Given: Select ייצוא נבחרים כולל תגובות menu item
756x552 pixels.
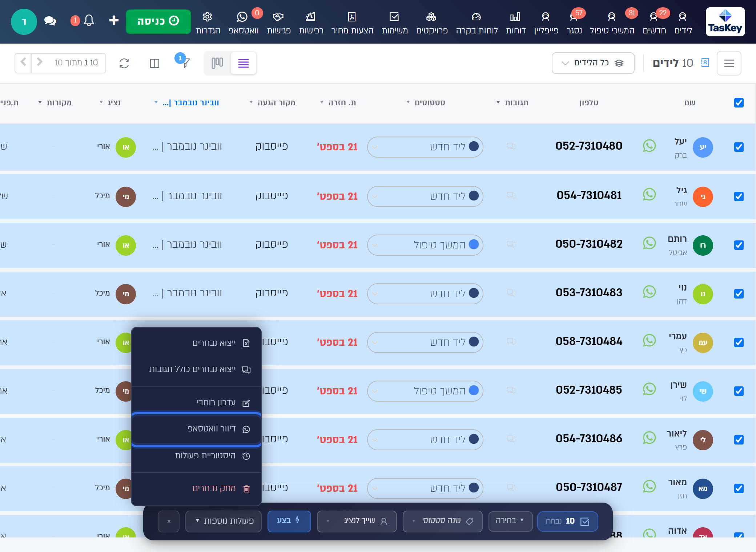Looking at the screenshot, I should coord(196,369).
